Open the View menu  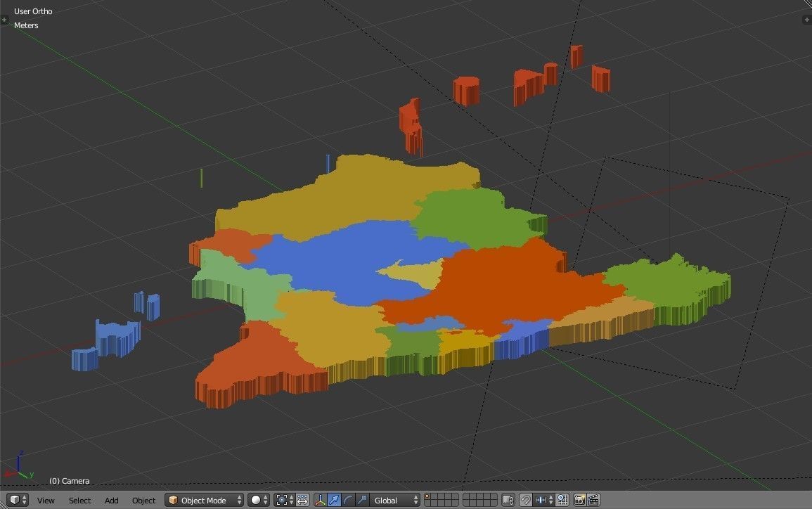click(46, 500)
